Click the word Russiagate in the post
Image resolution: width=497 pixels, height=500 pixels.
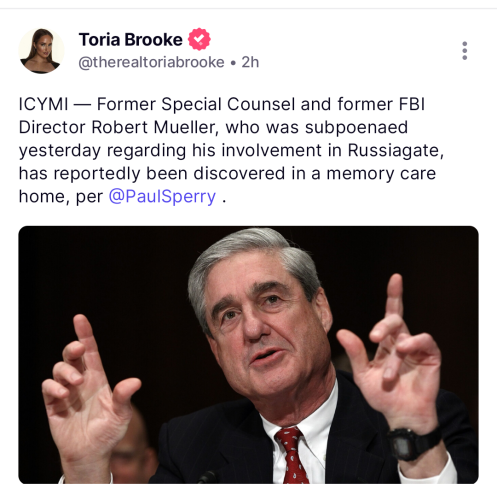point(396,150)
